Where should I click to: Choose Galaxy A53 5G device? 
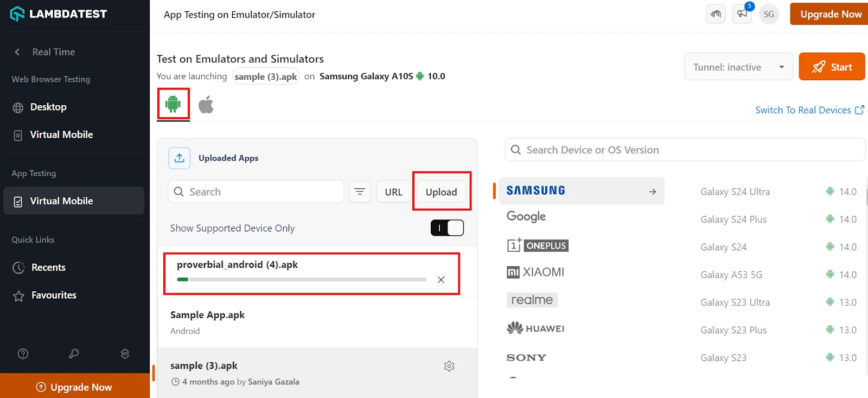pos(731,274)
